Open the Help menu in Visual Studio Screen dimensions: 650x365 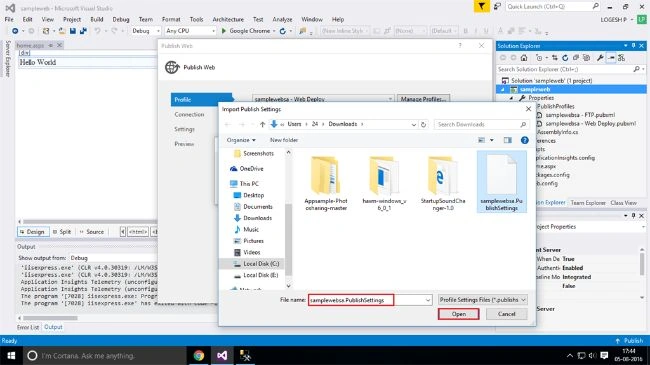(x=338, y=19)
